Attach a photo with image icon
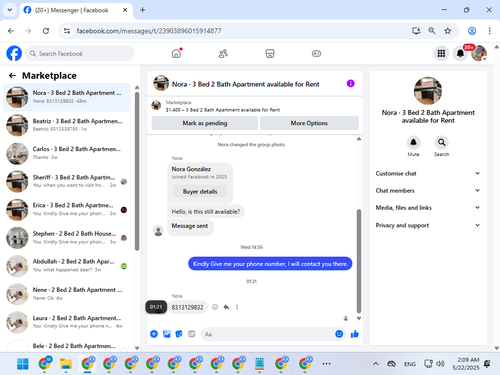The width and height of the screenshot is (500, 375). [167, 334]
